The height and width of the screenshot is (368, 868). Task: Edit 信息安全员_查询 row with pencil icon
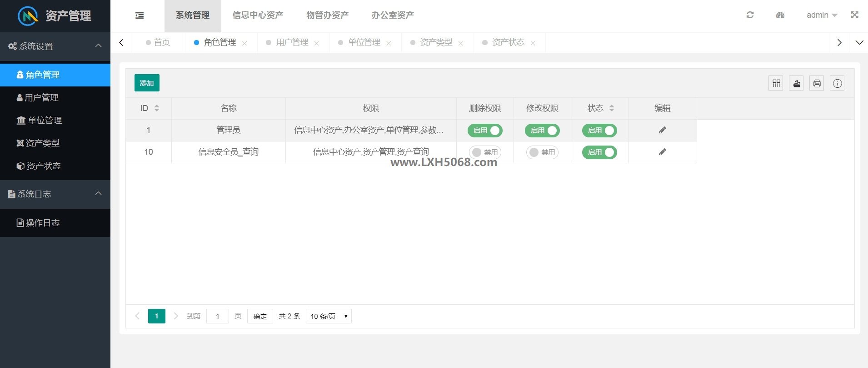pos(663,152)
